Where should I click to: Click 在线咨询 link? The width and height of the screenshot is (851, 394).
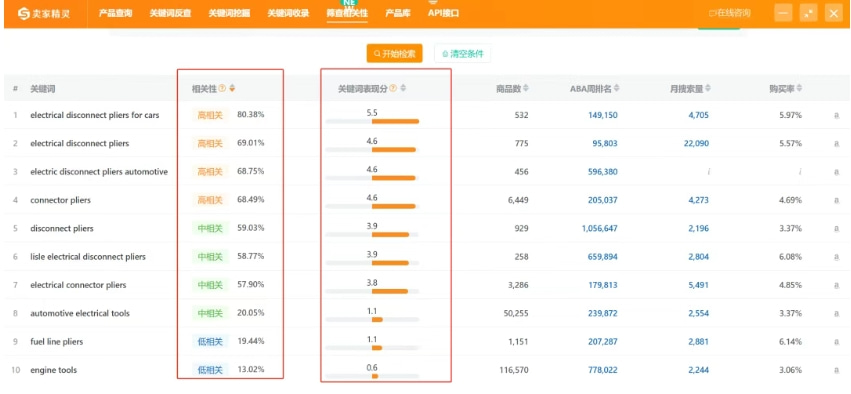coord(730,13)
